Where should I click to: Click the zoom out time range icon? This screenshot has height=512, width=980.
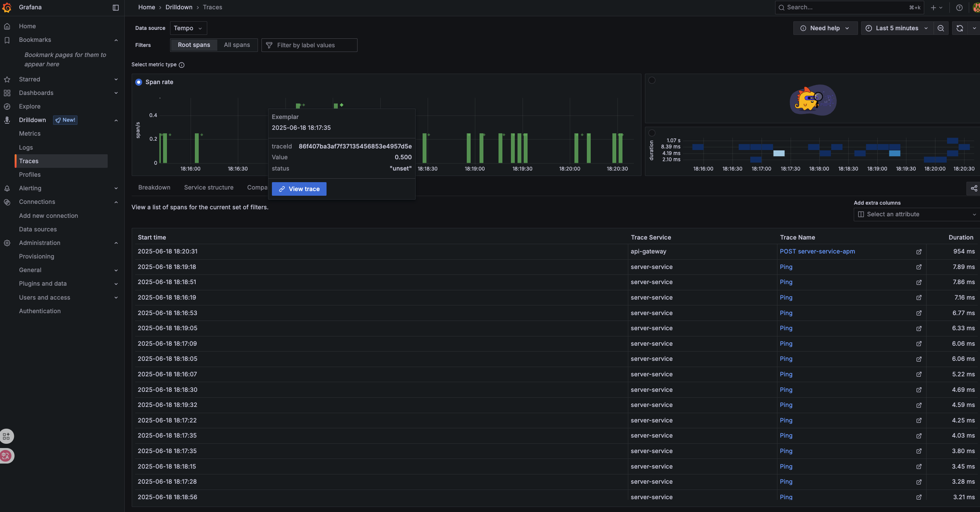coord(940,28)
